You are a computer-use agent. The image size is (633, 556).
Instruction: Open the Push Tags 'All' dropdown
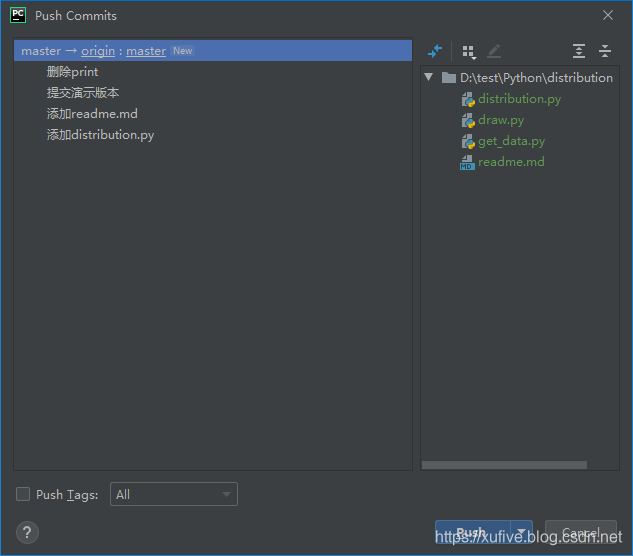(174, 494)
